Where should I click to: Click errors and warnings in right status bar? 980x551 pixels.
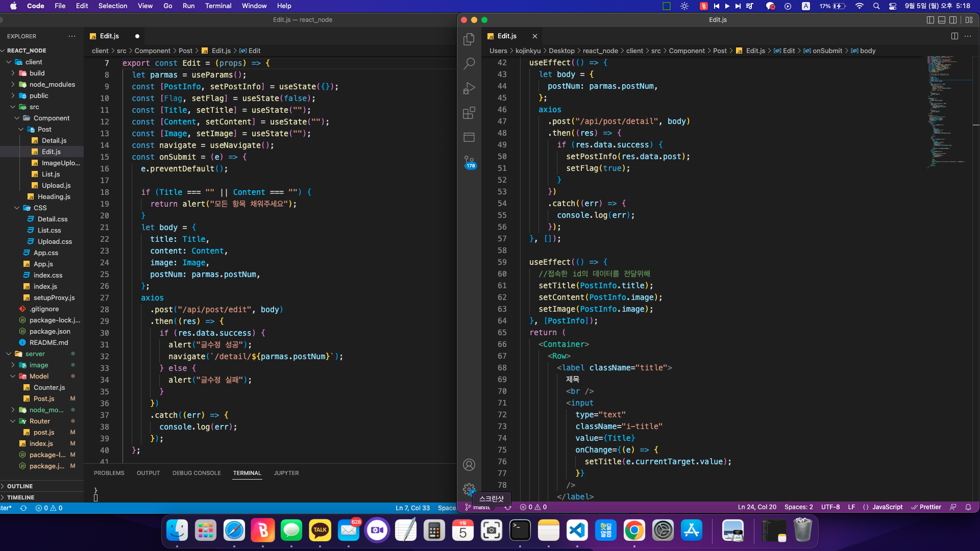coord(533,507)
